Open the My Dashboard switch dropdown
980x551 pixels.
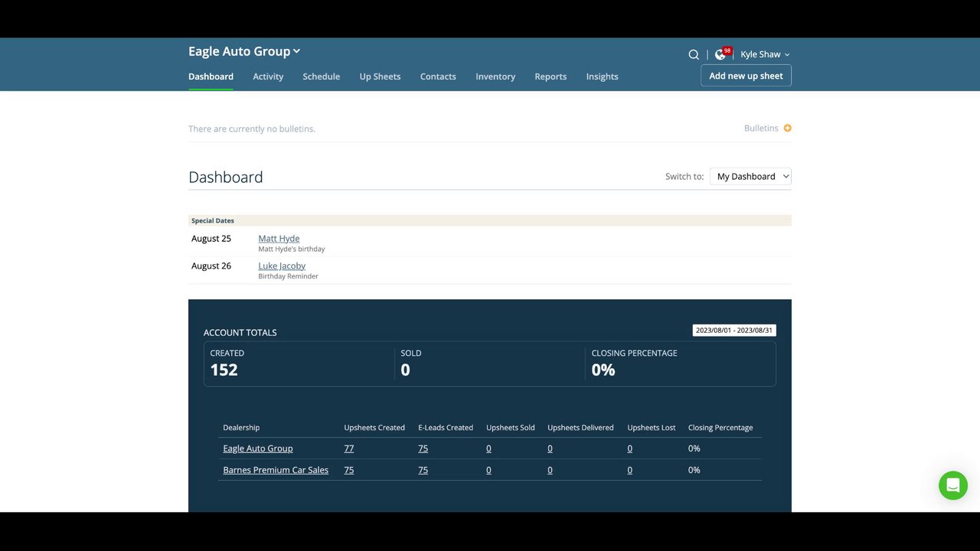tap(750, 177)
